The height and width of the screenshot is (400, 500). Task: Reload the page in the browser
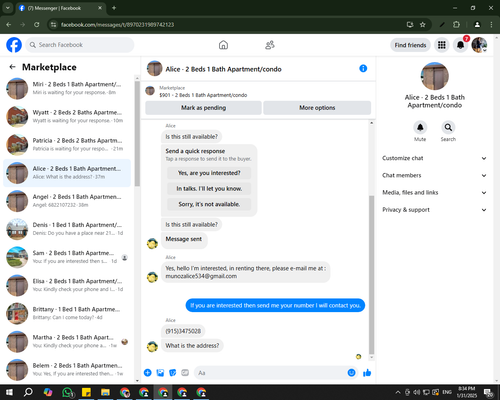click(x=37, y=25)
